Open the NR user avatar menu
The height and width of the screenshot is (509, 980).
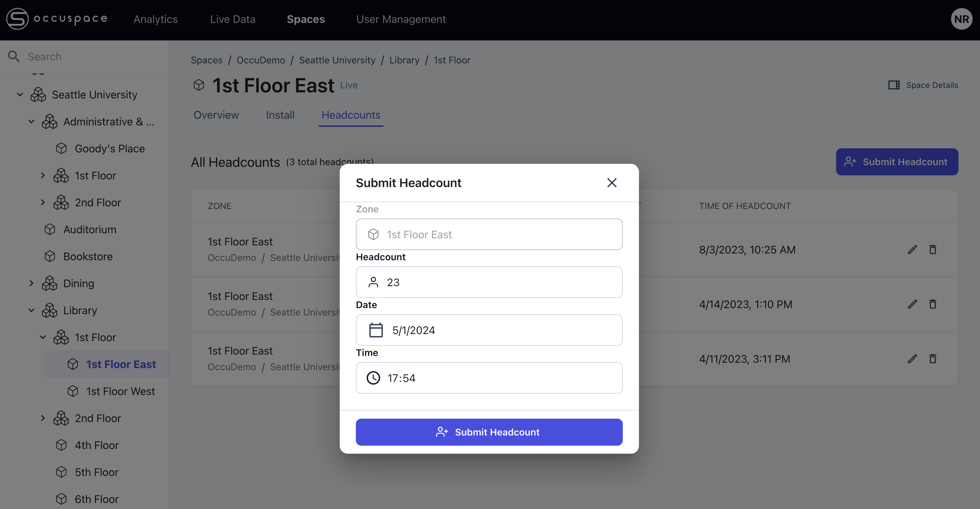pyautogui.click(x=961, y=19)
